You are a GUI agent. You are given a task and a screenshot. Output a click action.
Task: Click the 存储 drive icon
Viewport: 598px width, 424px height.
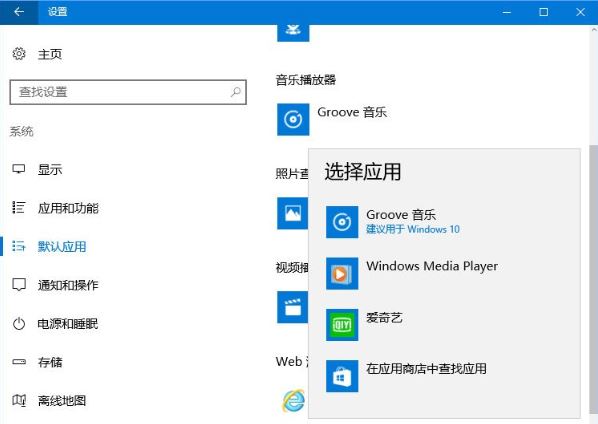19,362
